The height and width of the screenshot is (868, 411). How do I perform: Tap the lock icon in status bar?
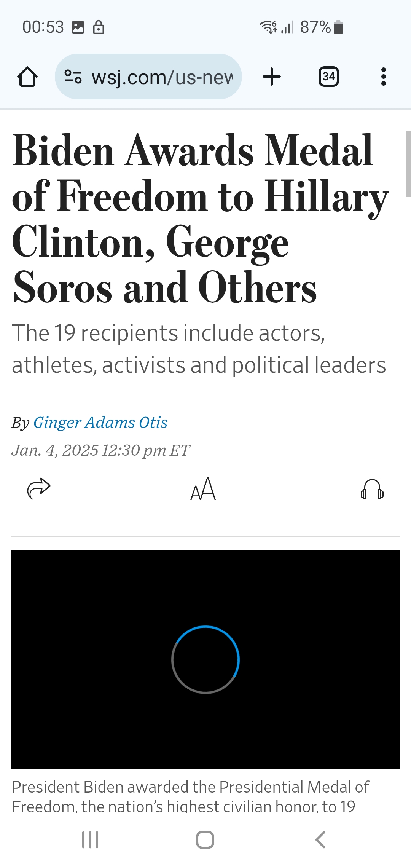[x=99, y=27]
